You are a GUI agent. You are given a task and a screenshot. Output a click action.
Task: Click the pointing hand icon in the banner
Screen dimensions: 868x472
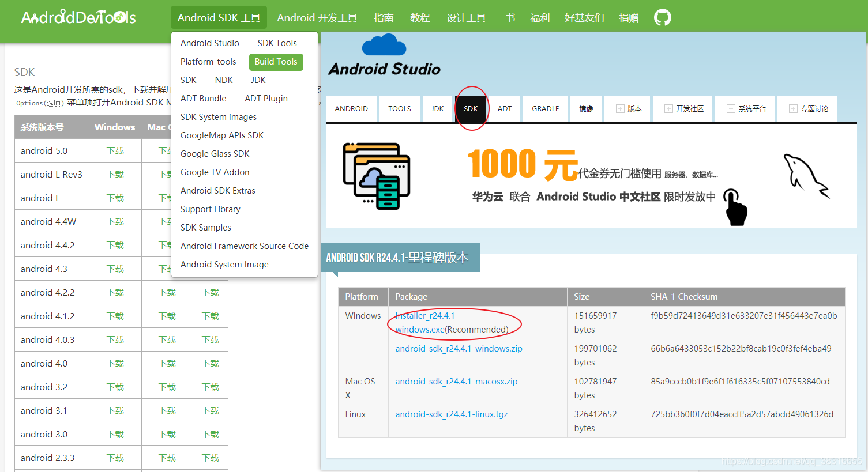pyautogui.click(x=735, y=207)
